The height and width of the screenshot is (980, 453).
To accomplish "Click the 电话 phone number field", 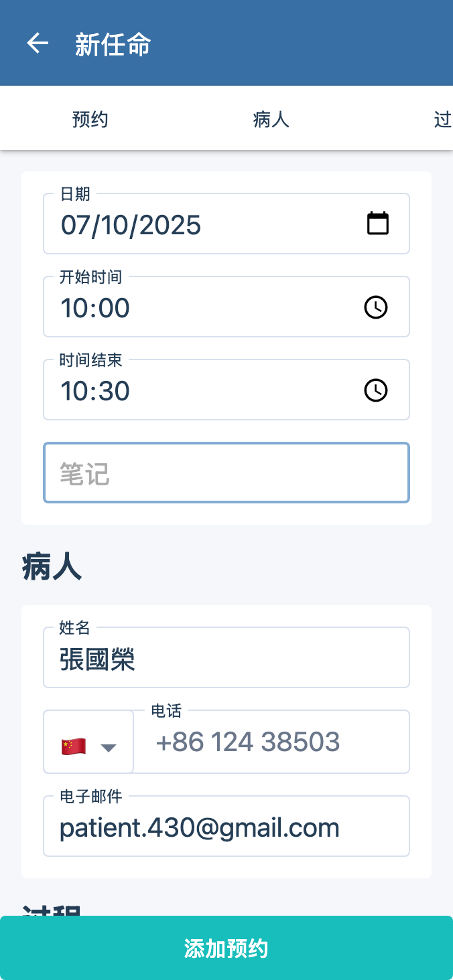I will [271, 742].
